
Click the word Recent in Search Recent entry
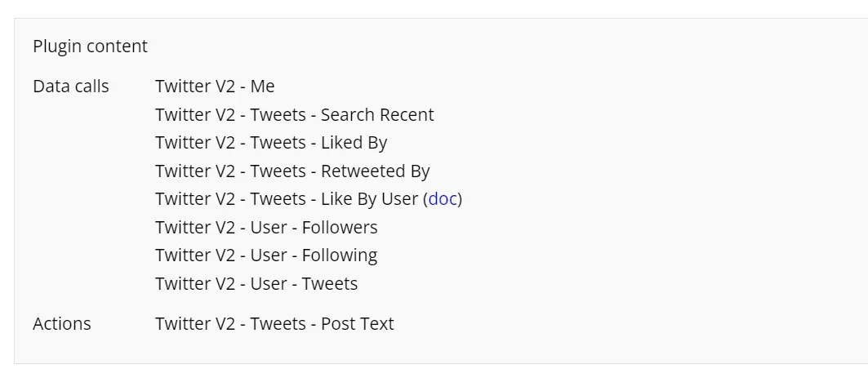point(405,114)
